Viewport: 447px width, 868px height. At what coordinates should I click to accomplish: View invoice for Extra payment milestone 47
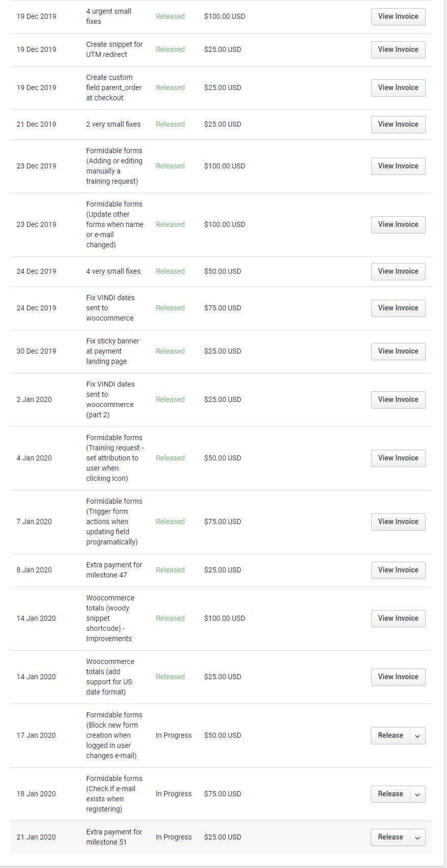pos(398,570)
